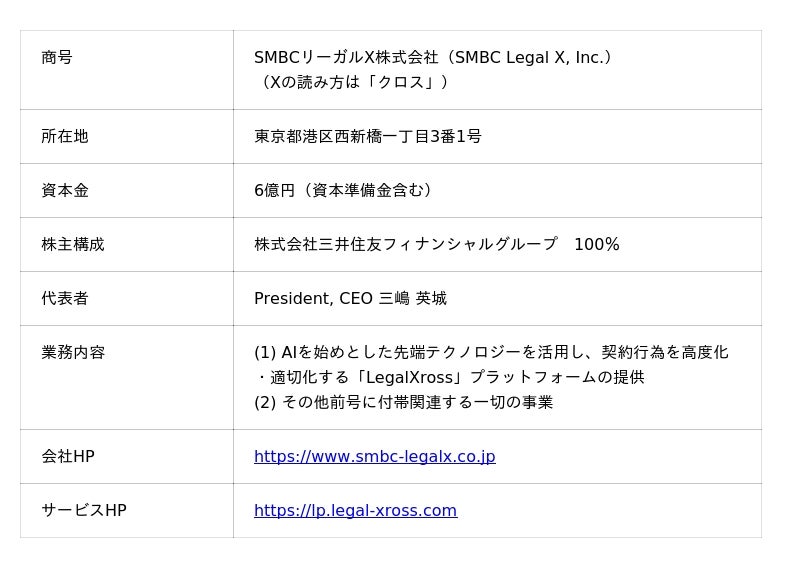Select the 資本金 label cell
The image size is (800, 568).
click(65, 190)
